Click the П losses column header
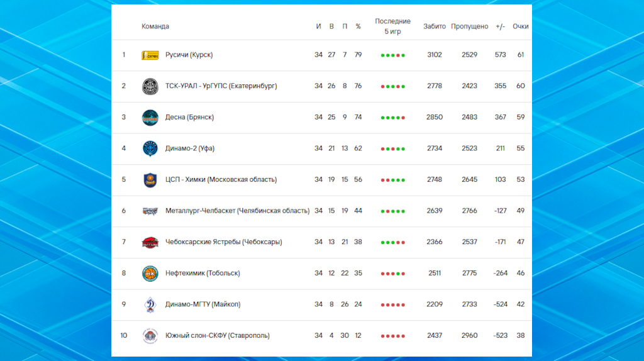 345,26
